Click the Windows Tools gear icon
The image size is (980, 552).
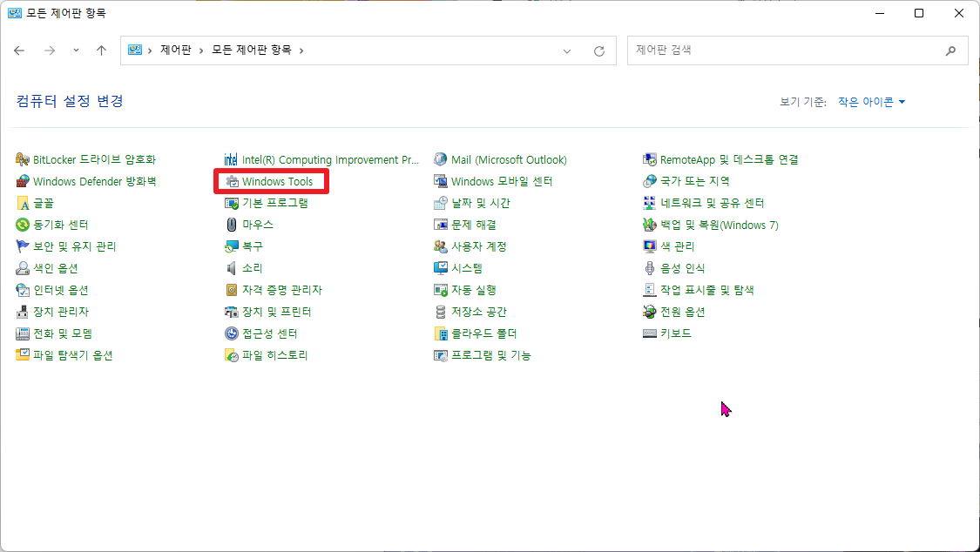click(x=232, y=182)
